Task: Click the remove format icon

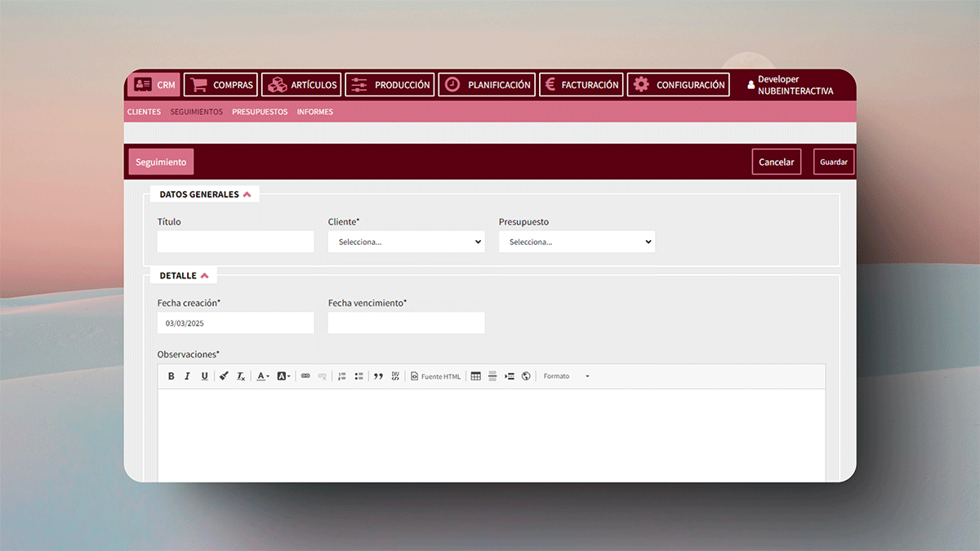Action: click(241, 376)
